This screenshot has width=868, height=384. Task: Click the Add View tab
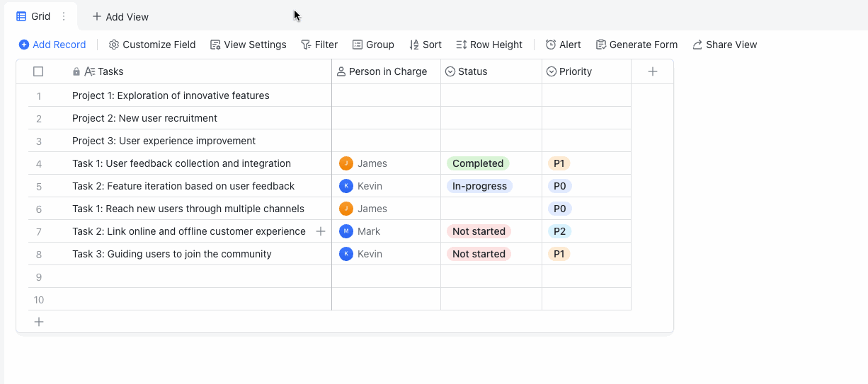point(120,17)
